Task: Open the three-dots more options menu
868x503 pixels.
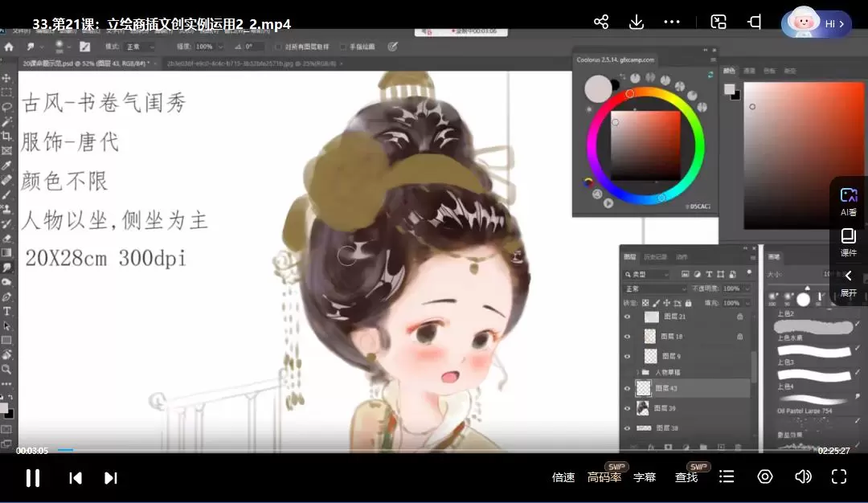Action: click(x=671, y=22)
